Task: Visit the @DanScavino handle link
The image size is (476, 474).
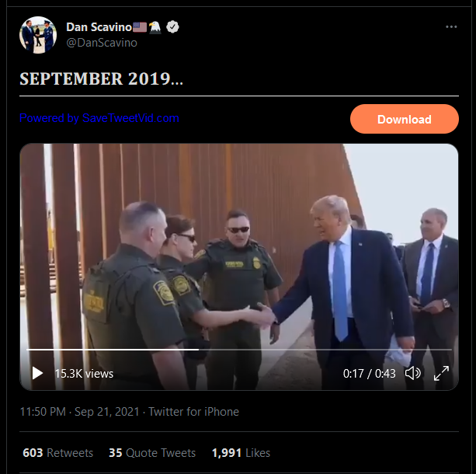Action: pos(102,43)
